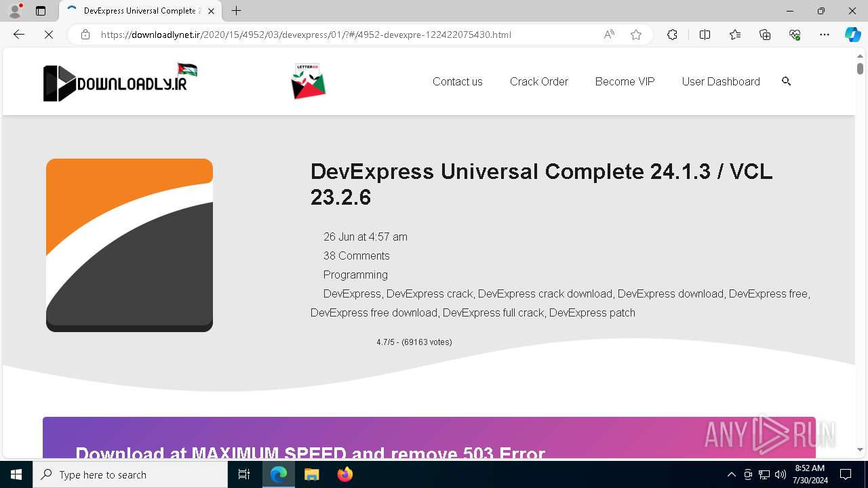This screenshot has height=488, width=868.
Task: Open Windows Start menu
Action: tap(16, 474)
